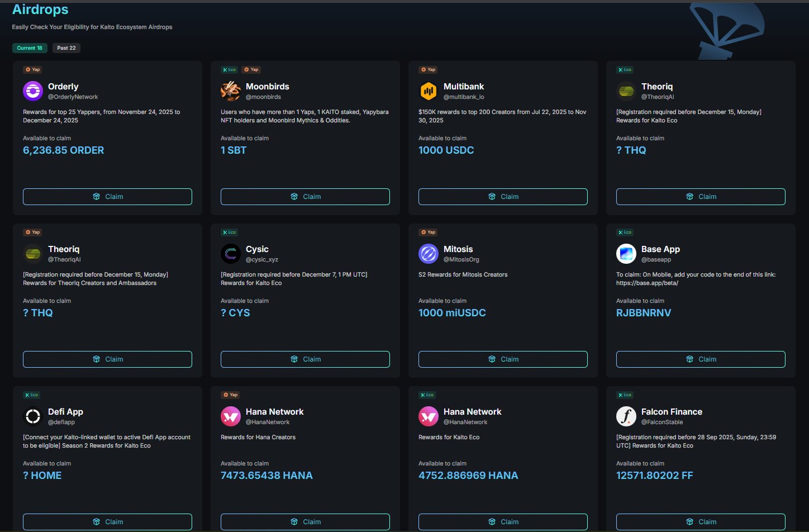
Task: Select the RJBBNRNV Base App code
Action: point(644,313)
